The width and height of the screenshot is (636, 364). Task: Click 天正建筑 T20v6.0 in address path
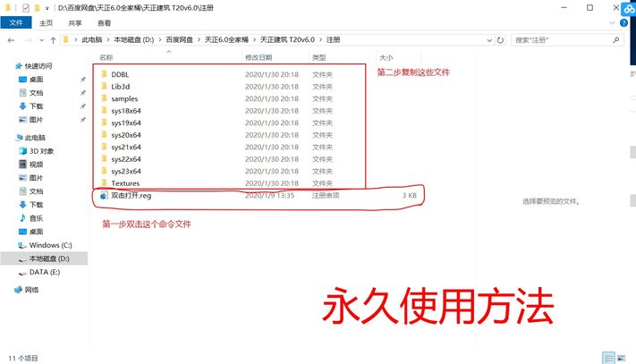(x=287, y=39)
